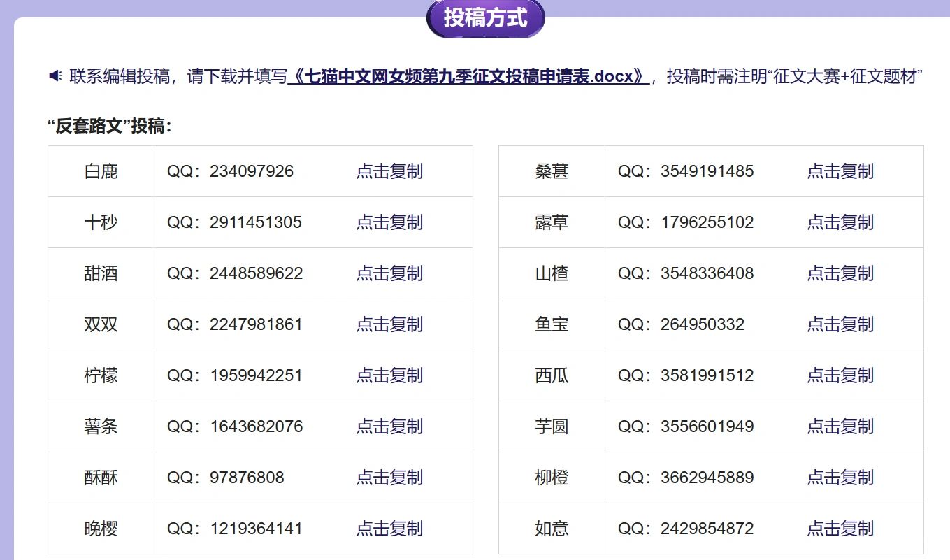Select the editor name 桑葚
The image size is (950, 560).
click(x=552, y=171)
